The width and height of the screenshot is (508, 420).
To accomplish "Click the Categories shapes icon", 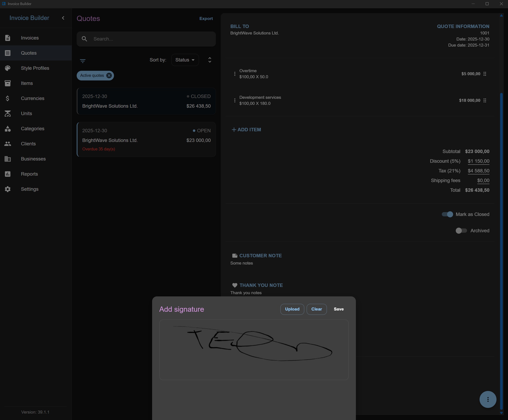I will point(8,129).
